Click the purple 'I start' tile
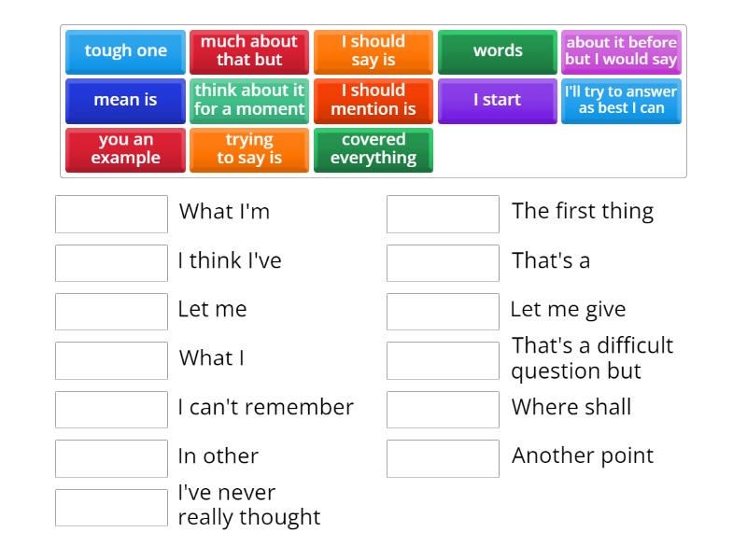Viewport: 747px width, 560px height. [x=498, y=101]
